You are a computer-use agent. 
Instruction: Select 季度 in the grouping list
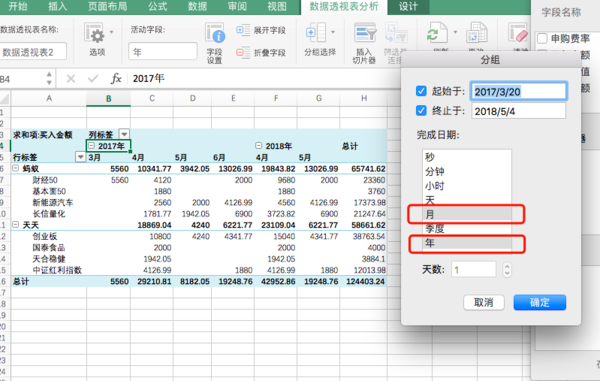pos(467,229)
